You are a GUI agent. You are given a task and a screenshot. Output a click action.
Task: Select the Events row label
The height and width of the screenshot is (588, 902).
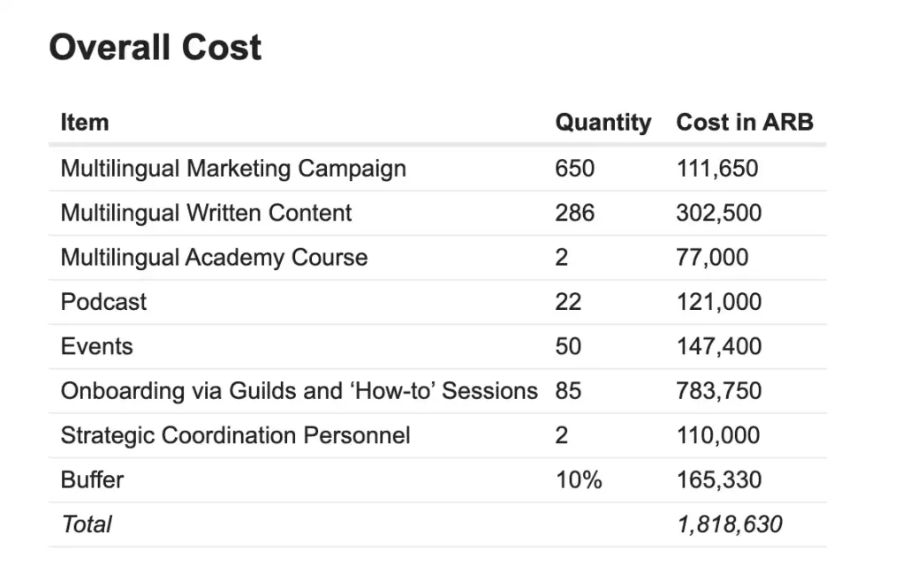tap(96, 346)
